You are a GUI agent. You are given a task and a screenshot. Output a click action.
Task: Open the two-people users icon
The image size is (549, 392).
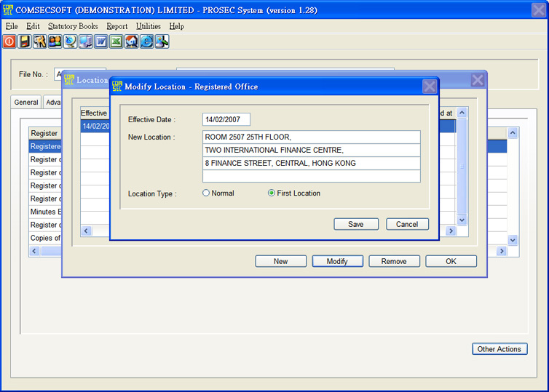55,41
